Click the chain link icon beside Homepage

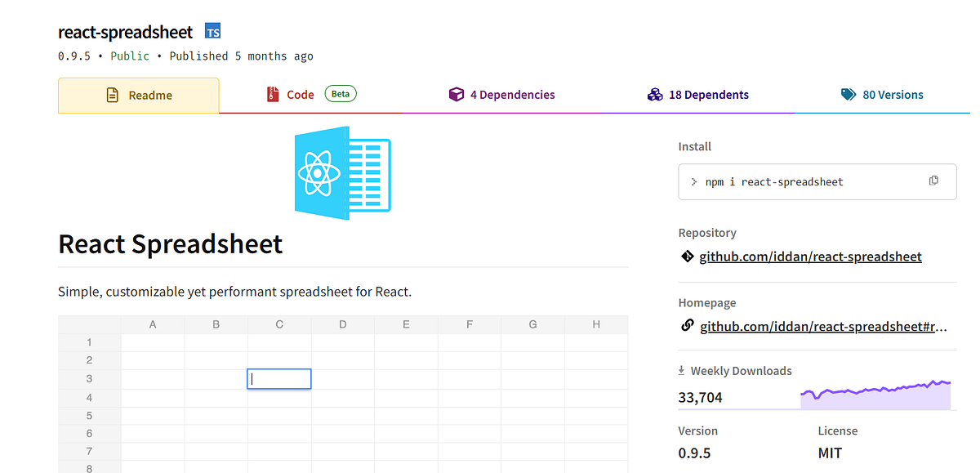coord(687,325)
